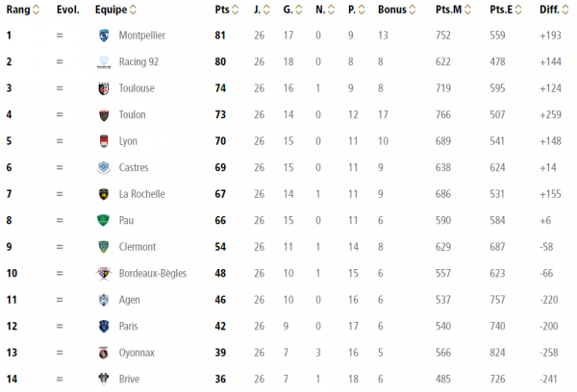Click the Racing 92 team logo

click(x=104, y=61)
